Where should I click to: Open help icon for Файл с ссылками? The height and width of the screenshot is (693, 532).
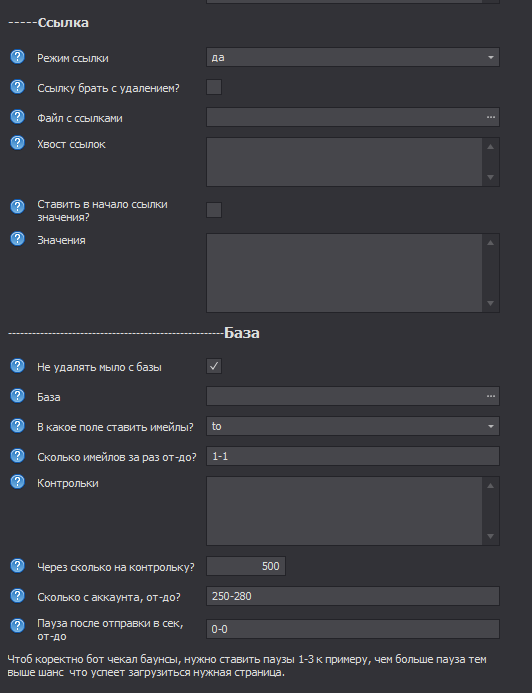click(17, 117)
